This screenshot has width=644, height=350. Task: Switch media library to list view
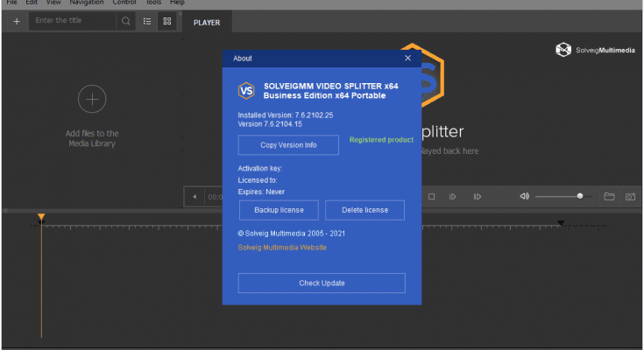[147, 21]
